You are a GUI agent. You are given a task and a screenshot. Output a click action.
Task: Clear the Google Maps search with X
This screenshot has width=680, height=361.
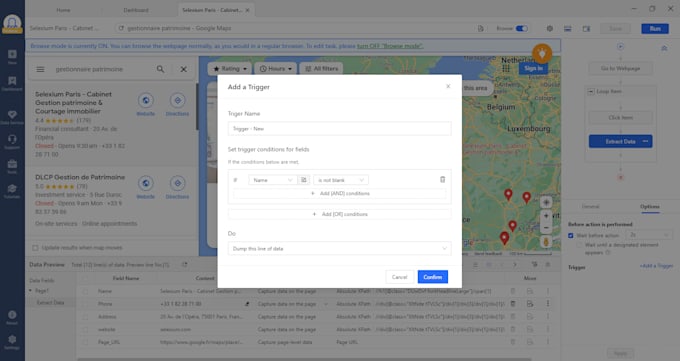(x=183, y=69)
